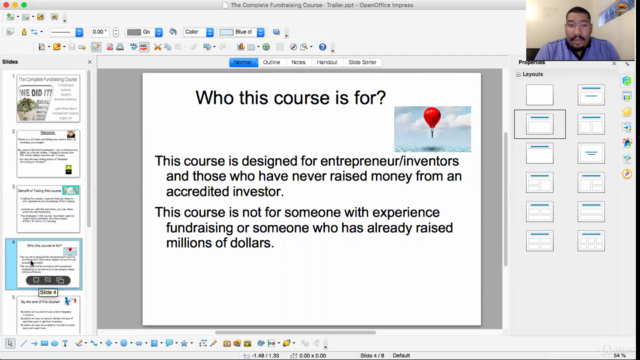The height and width of the screenshot is (360, 640).
Task: Apply the Blank Slide layout
Action: point(540,95)
